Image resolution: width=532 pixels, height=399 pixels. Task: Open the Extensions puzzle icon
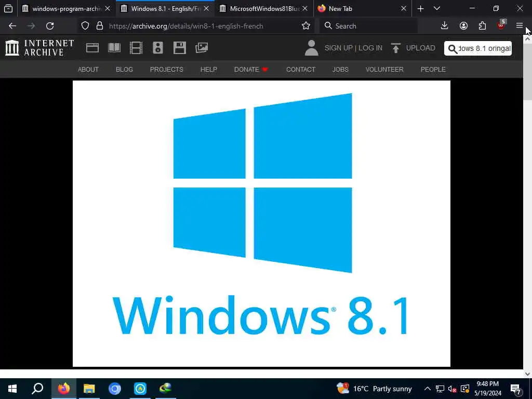tap(482, 26)
